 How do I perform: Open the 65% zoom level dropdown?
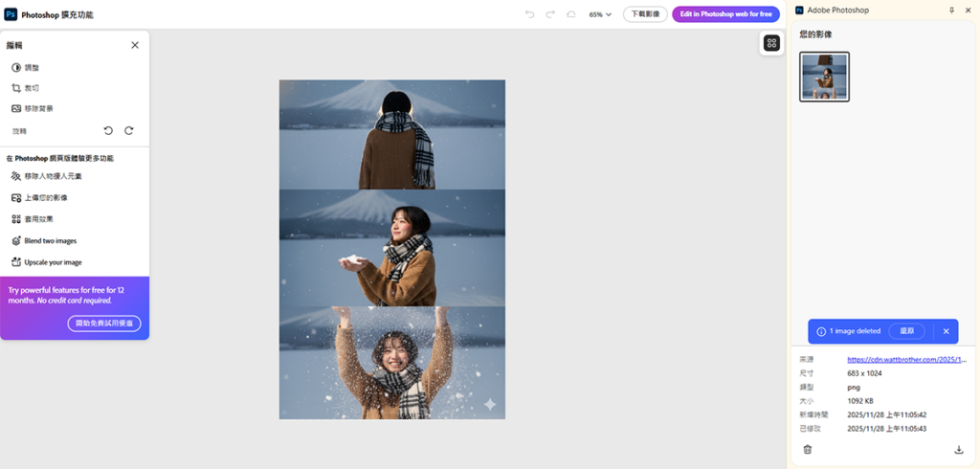click(x=600, y=14)
